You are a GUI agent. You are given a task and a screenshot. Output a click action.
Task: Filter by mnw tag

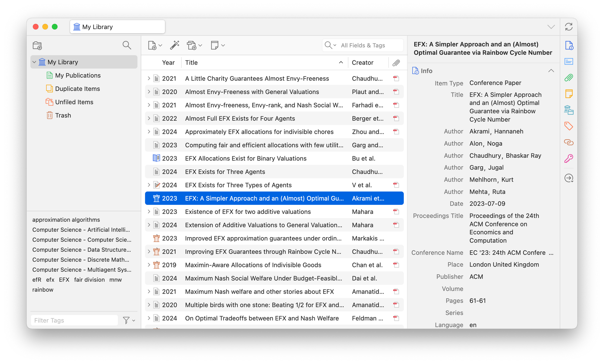tap(115, 280)
